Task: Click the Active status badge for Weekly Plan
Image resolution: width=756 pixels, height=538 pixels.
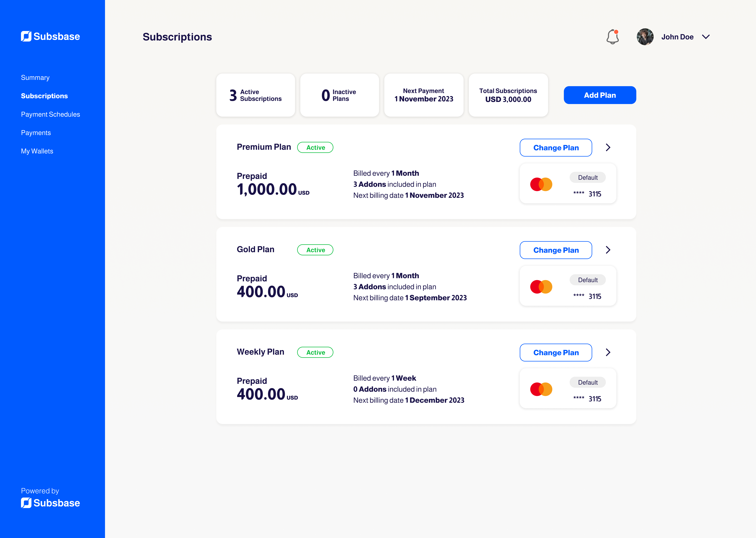Action: (315, 352)
